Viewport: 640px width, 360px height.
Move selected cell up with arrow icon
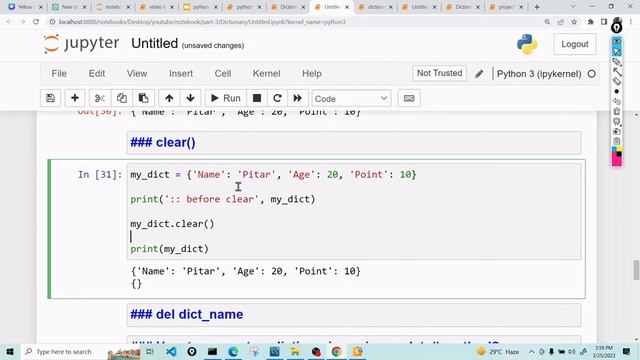169,98
